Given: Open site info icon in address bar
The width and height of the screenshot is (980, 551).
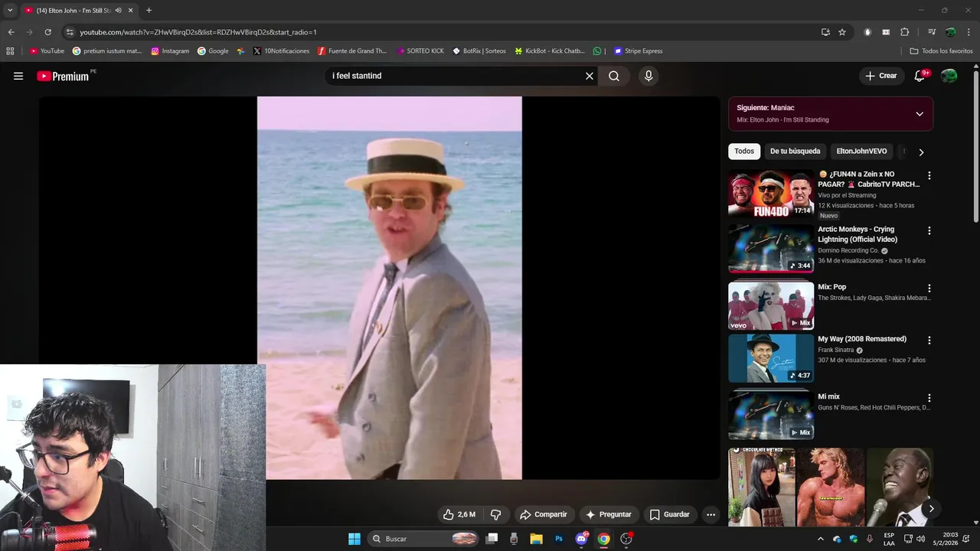Looking at the screenshot, I should click(70, 32).
